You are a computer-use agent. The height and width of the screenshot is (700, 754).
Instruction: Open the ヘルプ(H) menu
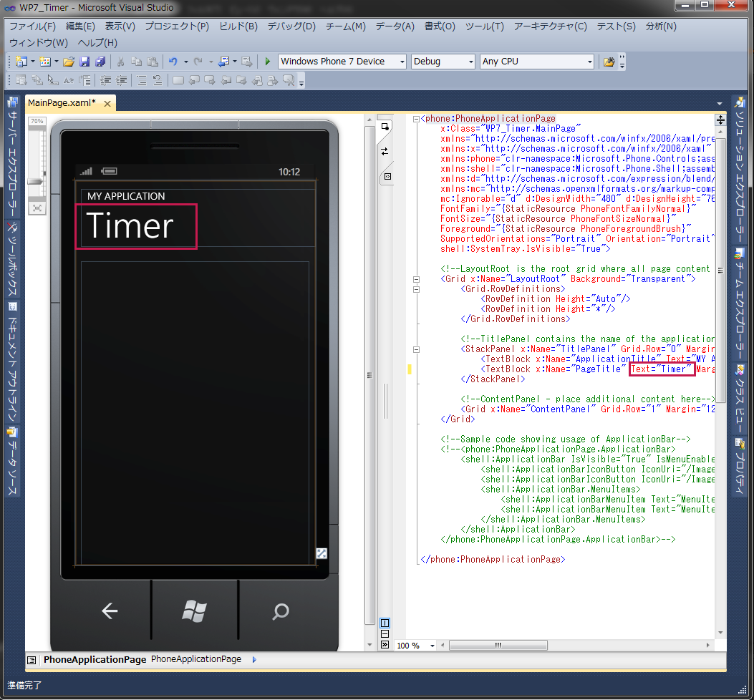click(97, 42)
